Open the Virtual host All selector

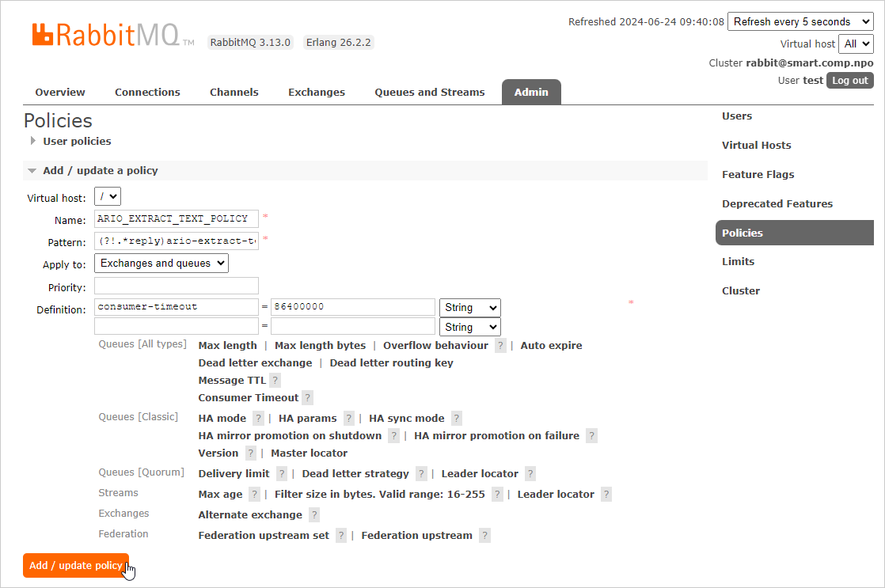click(x=857, y=44)
